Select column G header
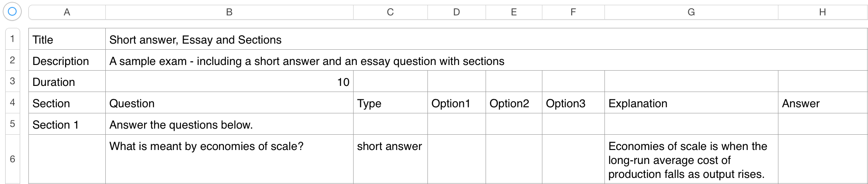 (x=691, y=12)
